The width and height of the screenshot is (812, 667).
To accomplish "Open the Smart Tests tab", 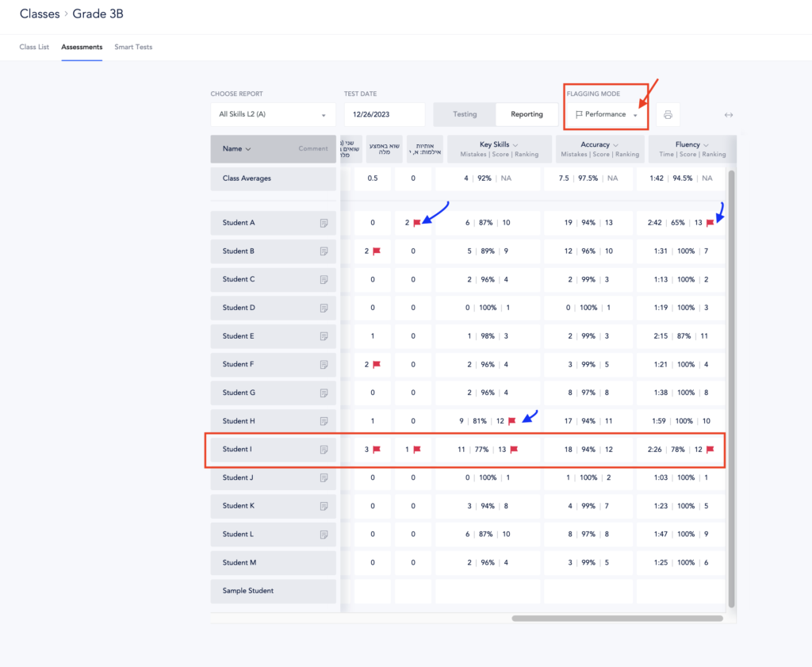I will [133, 47].
